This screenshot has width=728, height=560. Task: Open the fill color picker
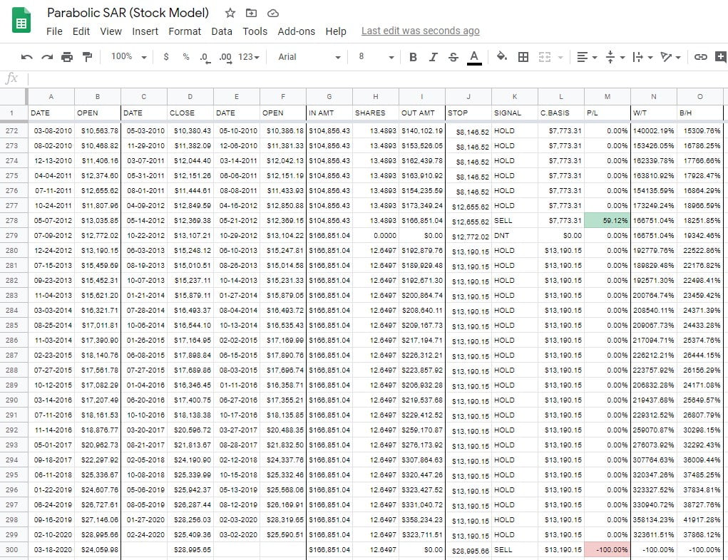click(x=501, y=57)
